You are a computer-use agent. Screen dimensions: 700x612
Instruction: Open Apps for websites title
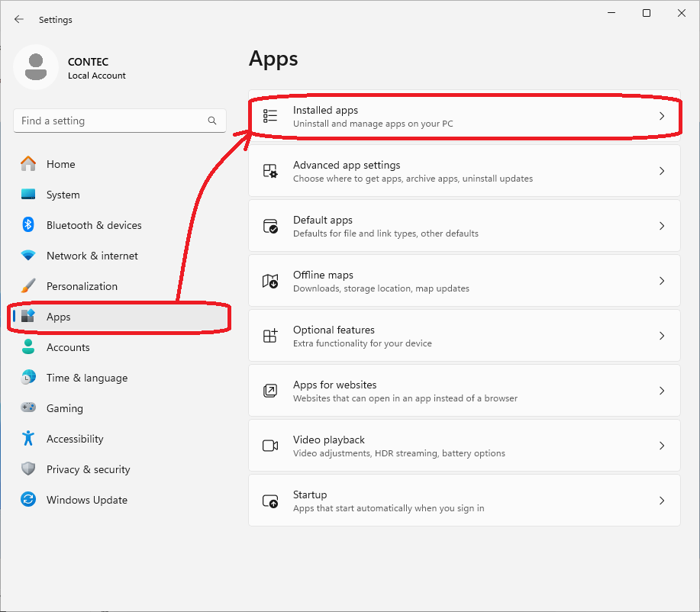tap(334, 385)
